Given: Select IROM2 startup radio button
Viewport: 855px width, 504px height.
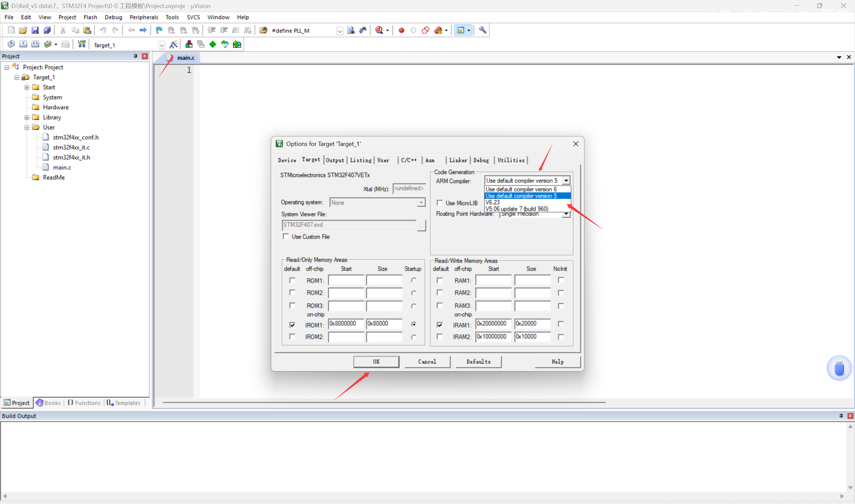Looking at the screenshot, I should 413,337.
